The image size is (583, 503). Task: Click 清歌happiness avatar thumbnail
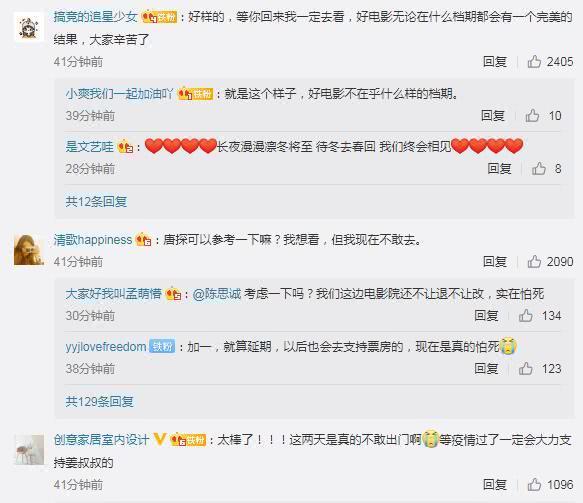pyautogui.click(x=29, y=249)
